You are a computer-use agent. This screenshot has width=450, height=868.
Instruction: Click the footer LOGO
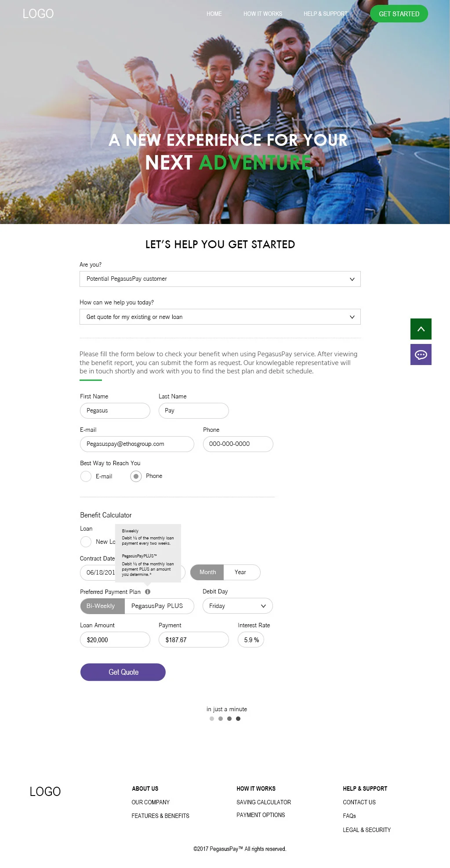click(45, 792)
